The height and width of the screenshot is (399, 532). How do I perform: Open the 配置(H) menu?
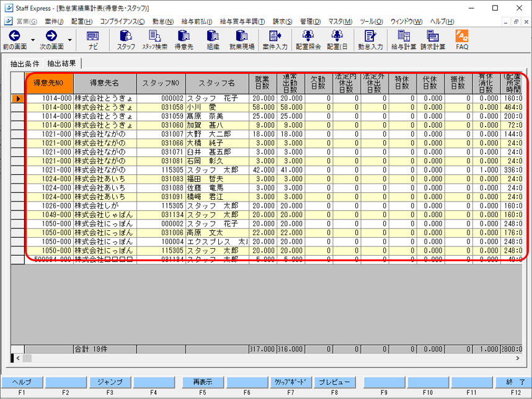[82, 21]
